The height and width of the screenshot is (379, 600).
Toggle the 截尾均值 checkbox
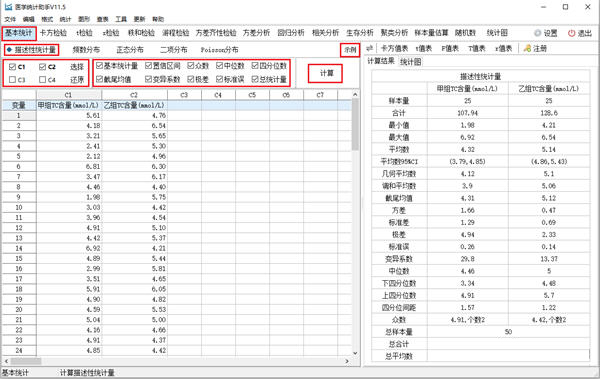[99, 79]
